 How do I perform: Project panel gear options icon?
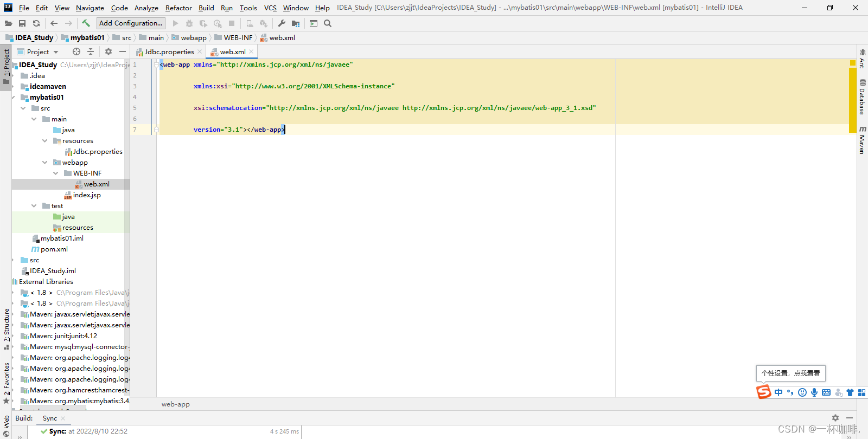[x=108, y=51]
